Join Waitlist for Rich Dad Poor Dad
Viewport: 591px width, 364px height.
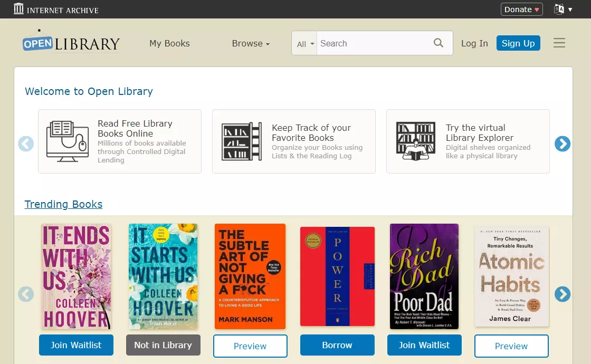click(424, 345)
